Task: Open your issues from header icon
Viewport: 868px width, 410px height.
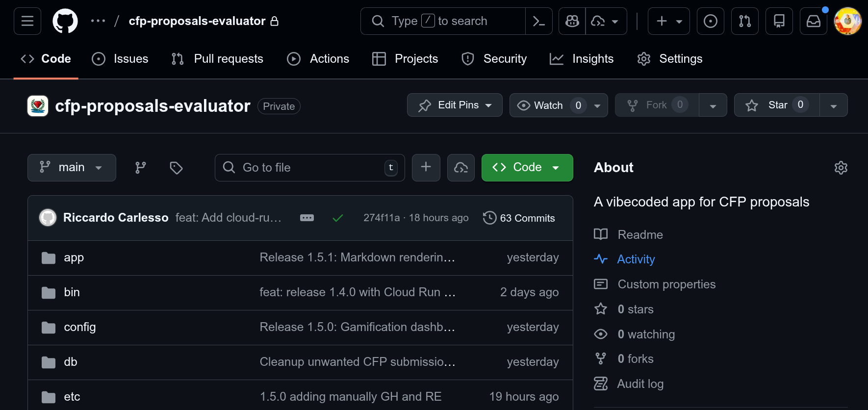Action: click(711, 21)
